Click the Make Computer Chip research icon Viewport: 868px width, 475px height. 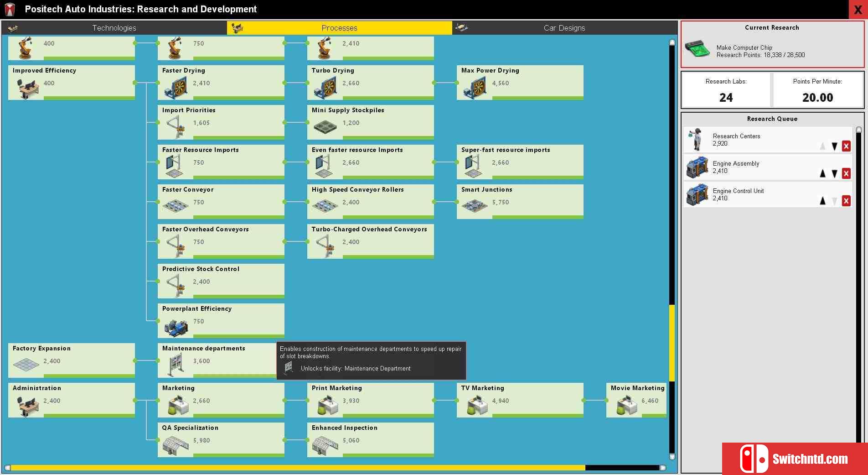[697, 49]
